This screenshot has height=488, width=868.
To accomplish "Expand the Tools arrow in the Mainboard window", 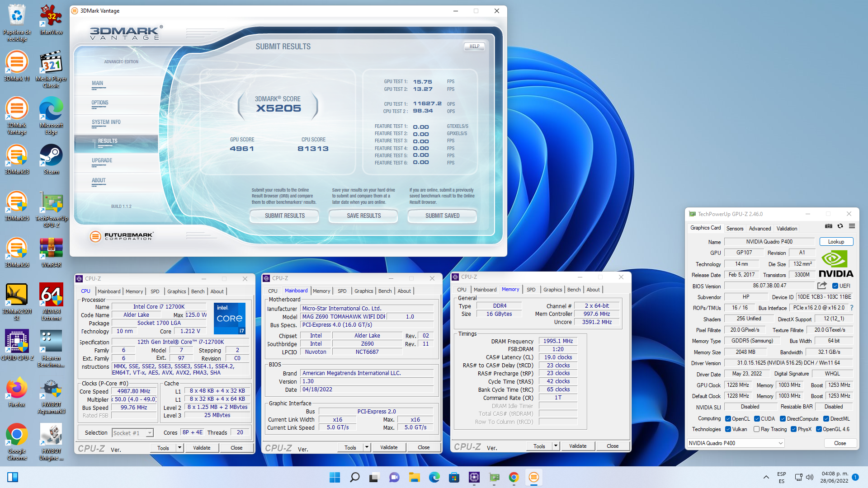I will coord(367,447).
